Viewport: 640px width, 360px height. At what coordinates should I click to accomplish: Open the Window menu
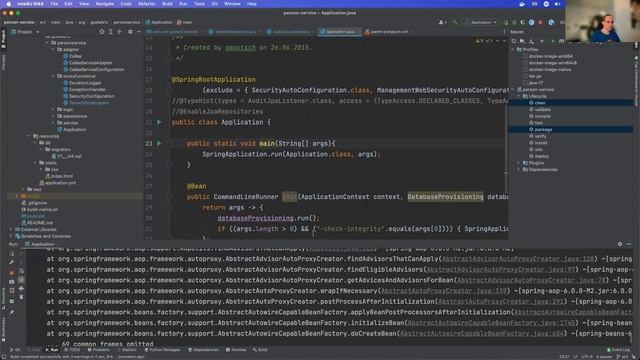[232, 4]
